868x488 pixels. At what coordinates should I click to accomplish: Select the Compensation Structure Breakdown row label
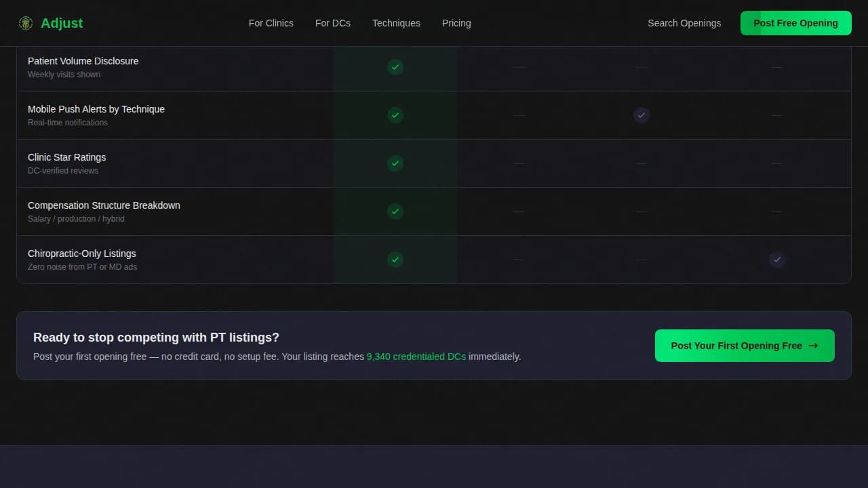tap(104, 205)
